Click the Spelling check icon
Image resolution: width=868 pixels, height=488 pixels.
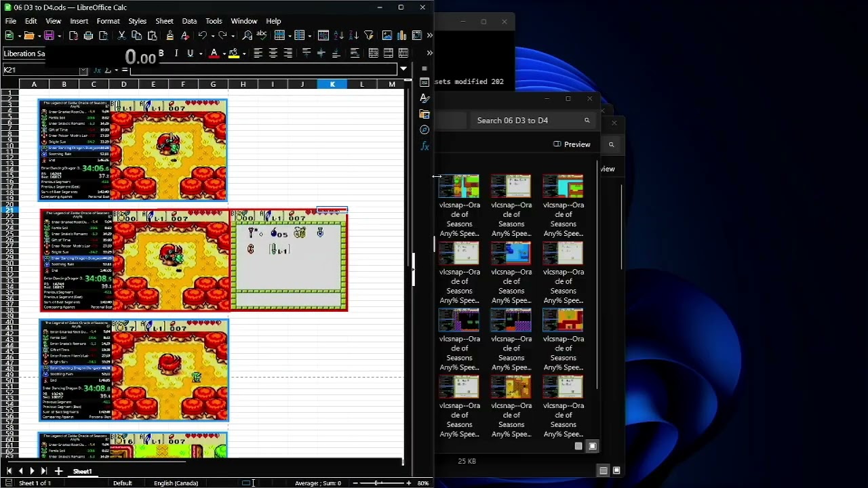click(x=262, y=35)
